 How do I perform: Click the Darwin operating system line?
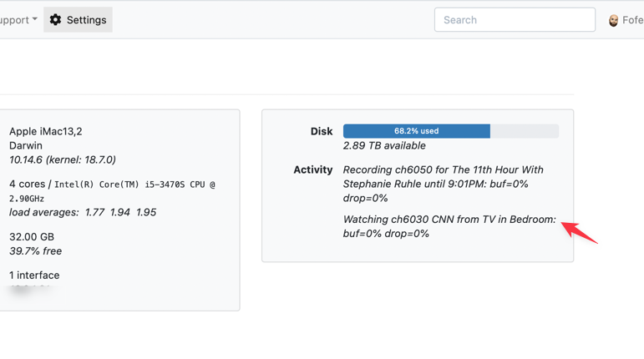coord(26,145)
